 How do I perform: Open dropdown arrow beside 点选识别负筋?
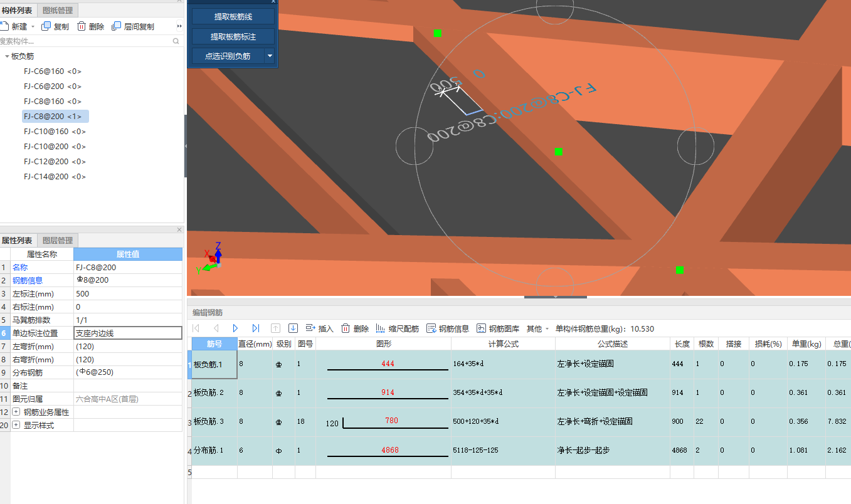pyautogui.click(x=270, y=56)
